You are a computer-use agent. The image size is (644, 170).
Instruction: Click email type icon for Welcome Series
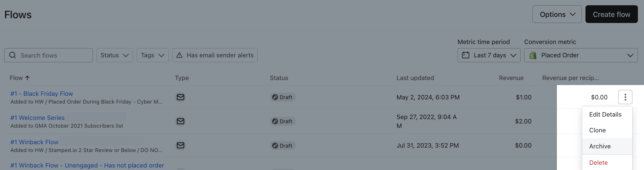click(181, 121)
